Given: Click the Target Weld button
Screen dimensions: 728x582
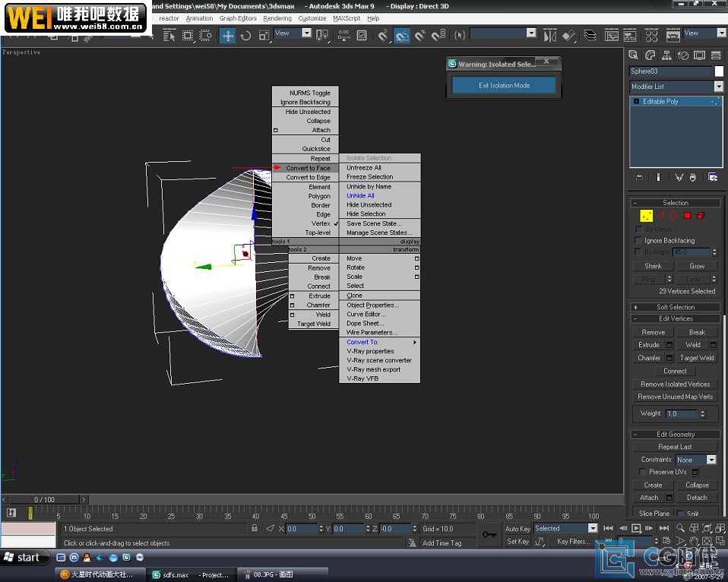Looking at the screenshot, I should (x=697, y=358).
